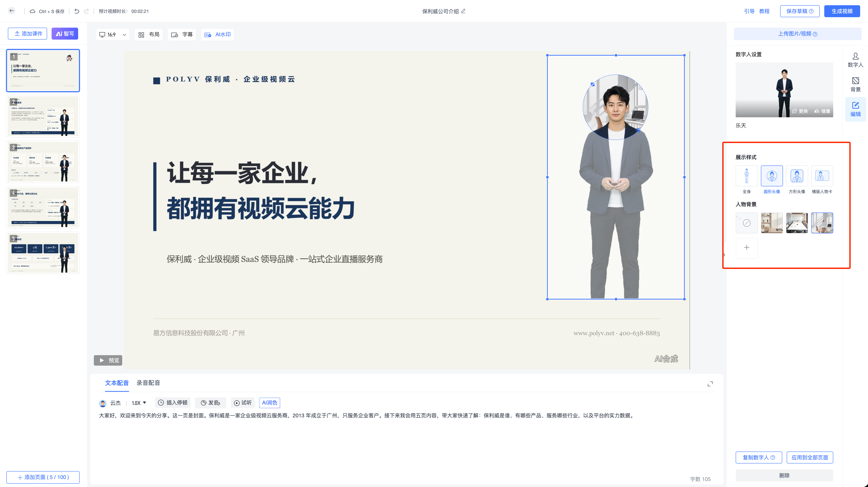The height and width of the screenshot is (487, 868).
Task: Select slide 2 thumbnail
Action: point(43,116)
